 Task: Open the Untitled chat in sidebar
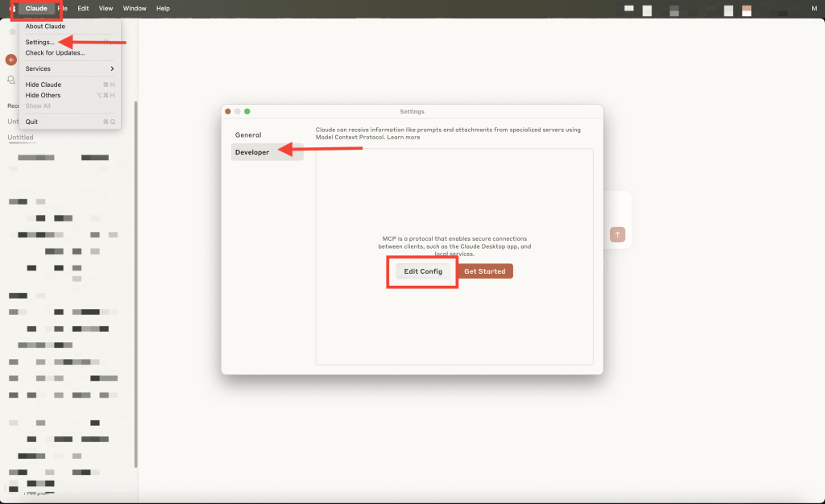point(21,138)
